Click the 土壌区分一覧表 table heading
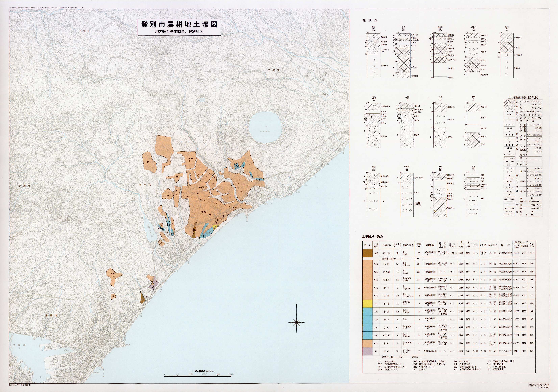 pos(373,236)
